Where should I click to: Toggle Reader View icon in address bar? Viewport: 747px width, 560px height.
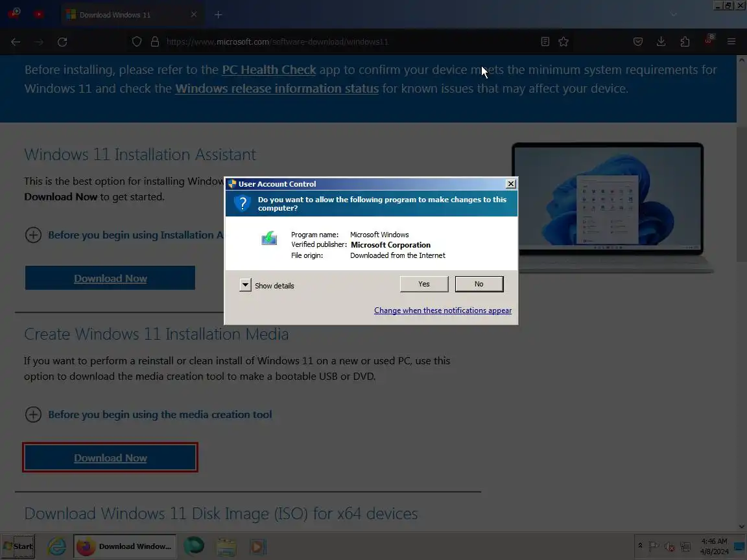click(x=545, y=42)
